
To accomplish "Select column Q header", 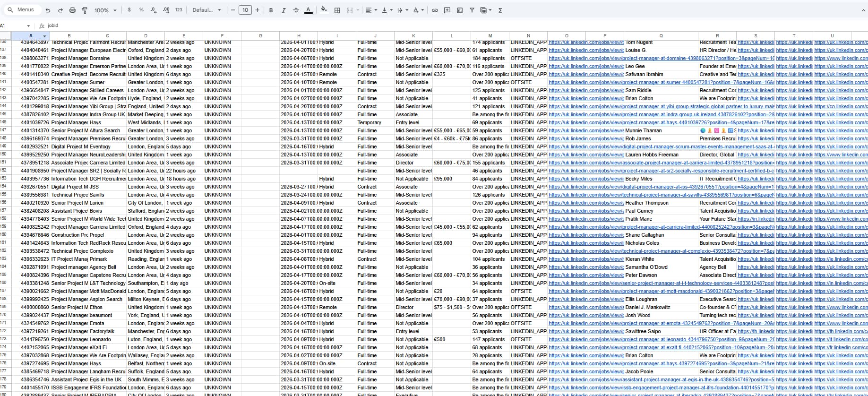I will (661, 36).
